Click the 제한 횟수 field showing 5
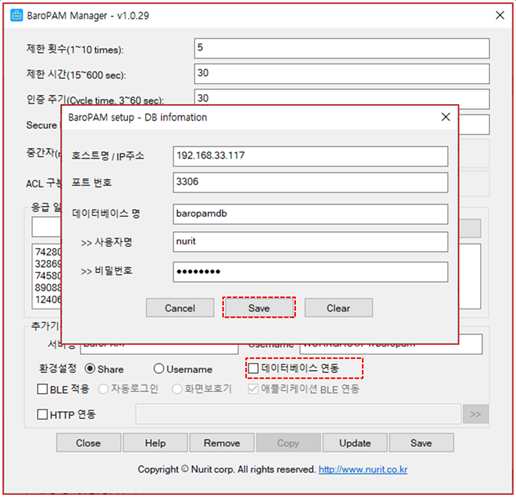 click(342, 48)
